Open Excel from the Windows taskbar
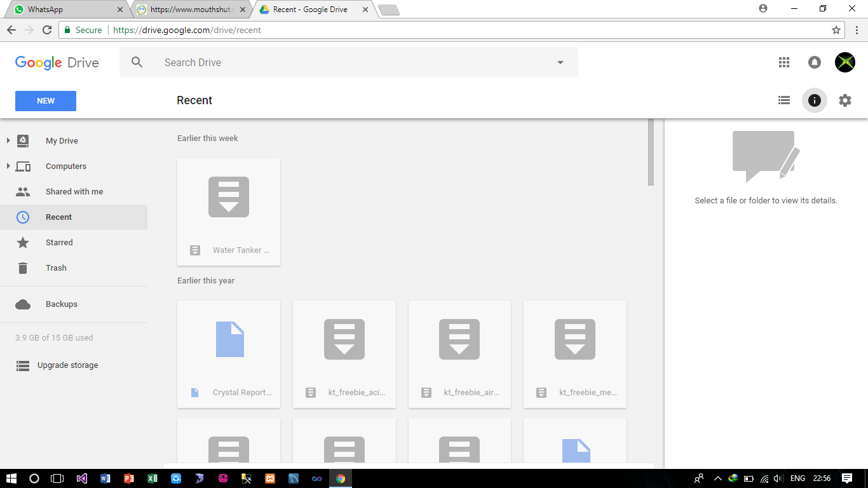The height and width of the screenshot is (488, 868). (153, 478)
